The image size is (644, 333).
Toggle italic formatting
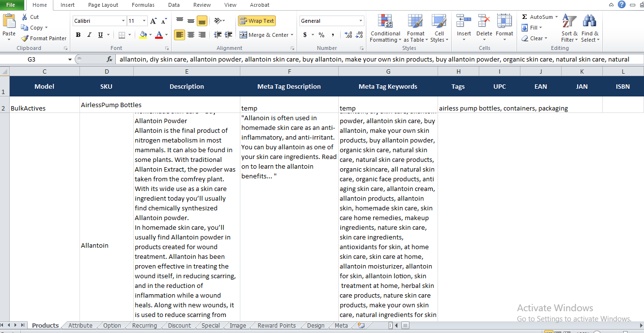coord(88,35)
